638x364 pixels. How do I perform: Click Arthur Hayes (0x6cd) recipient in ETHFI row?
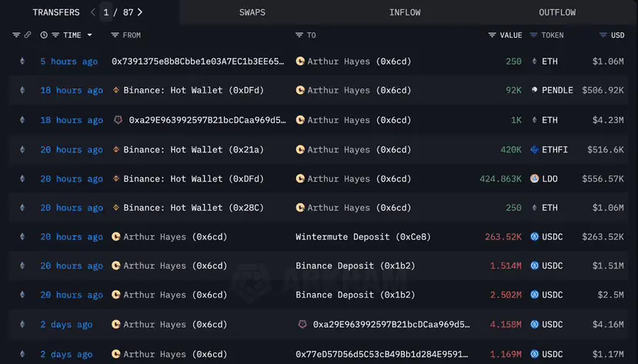tap(359, 149)
